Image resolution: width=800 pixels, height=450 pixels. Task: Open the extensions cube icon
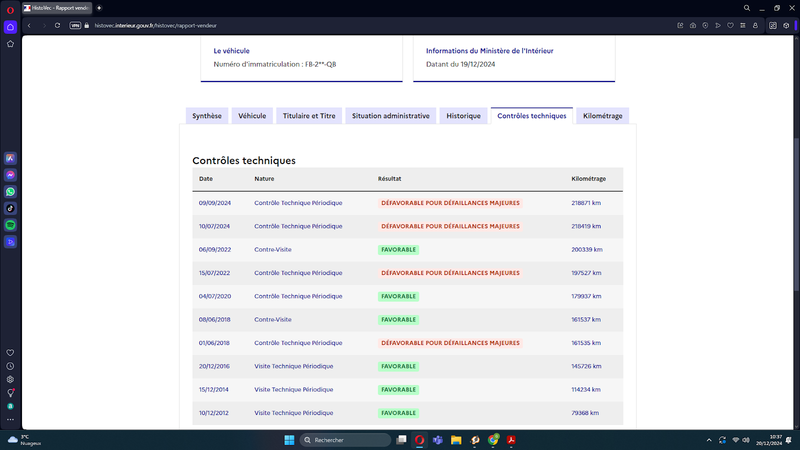[786, 26]
